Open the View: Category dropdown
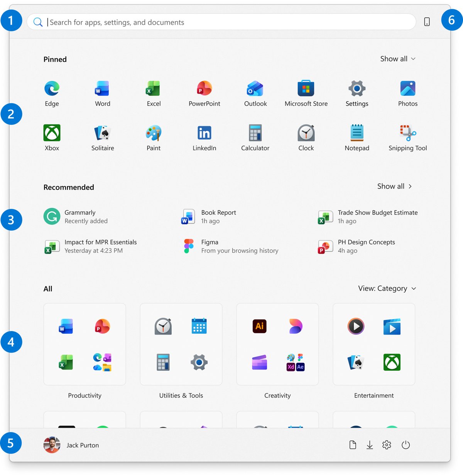 click(387, 288)
